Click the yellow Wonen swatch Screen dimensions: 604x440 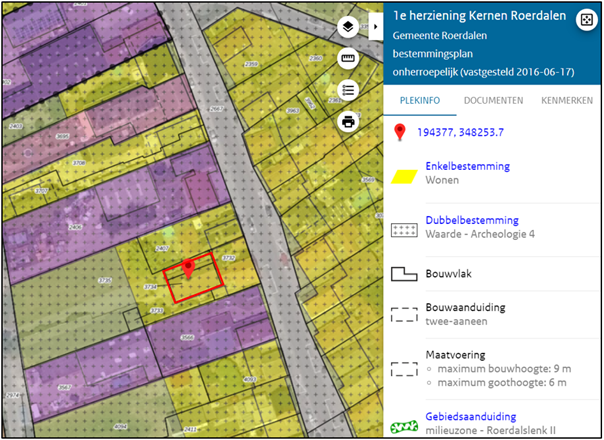404,177
